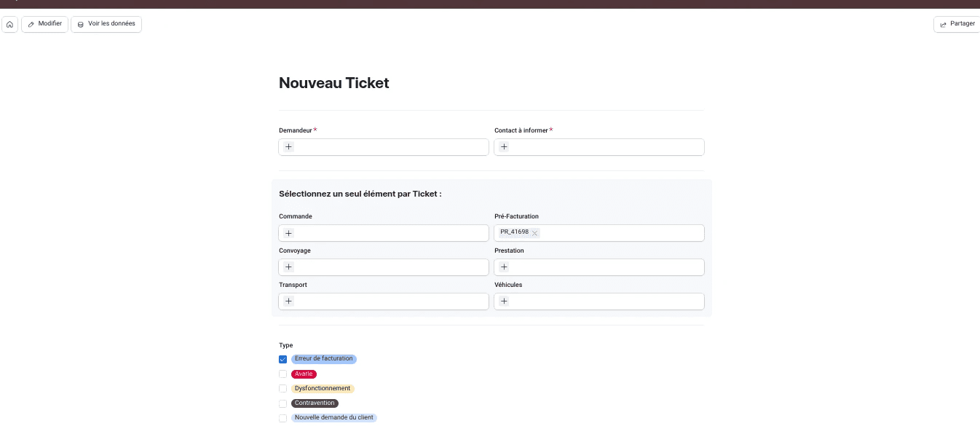Click inside the Pré-Facturation input field
980x426 pixels.
pyautogui.click(x=619, y=233)
